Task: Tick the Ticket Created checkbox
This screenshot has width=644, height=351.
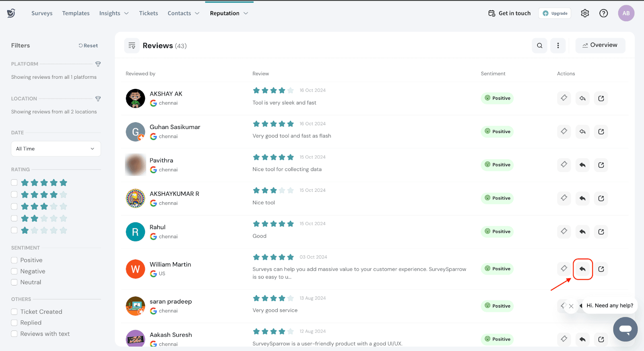Action: pos(14,312)
